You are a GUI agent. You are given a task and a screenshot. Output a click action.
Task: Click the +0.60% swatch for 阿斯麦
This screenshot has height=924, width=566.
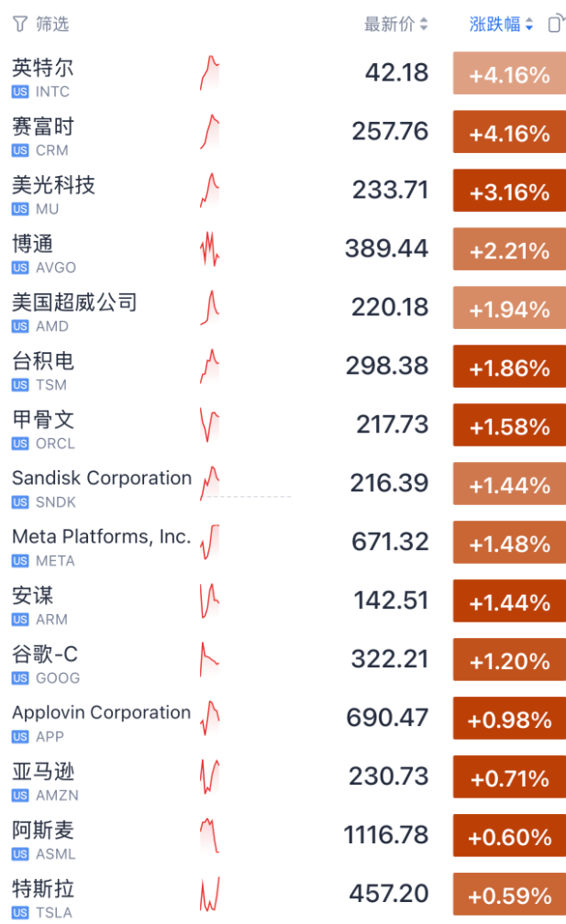point(509,837)
